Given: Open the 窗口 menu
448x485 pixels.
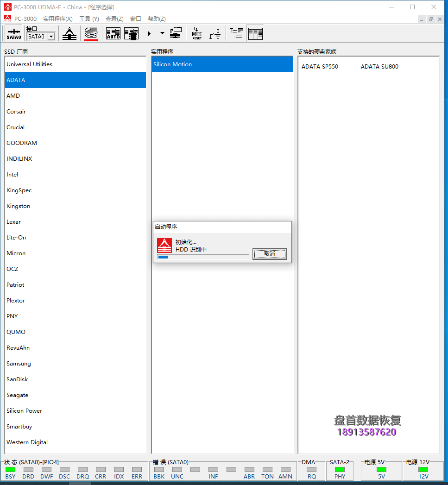Looking at the screenshot, I should pos(136,19).
